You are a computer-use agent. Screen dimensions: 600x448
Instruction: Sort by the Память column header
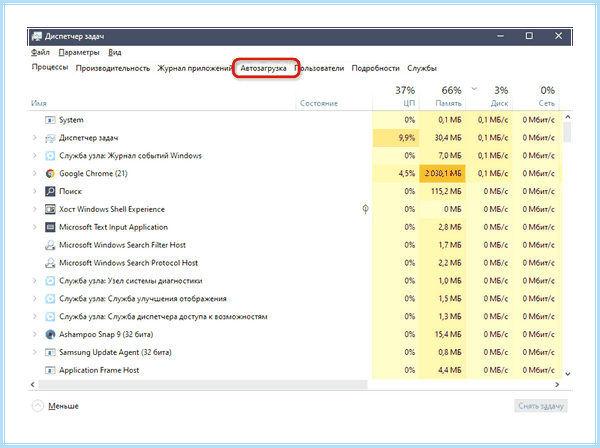click(x=442, y=96)
